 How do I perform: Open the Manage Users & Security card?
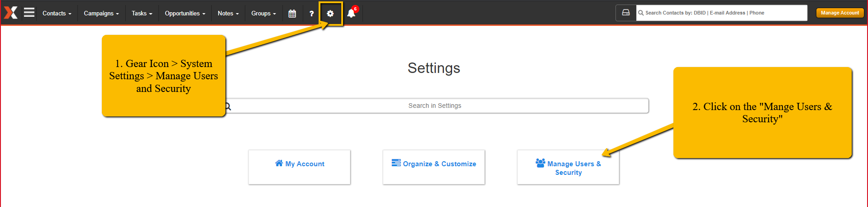(x=568, y=167)
